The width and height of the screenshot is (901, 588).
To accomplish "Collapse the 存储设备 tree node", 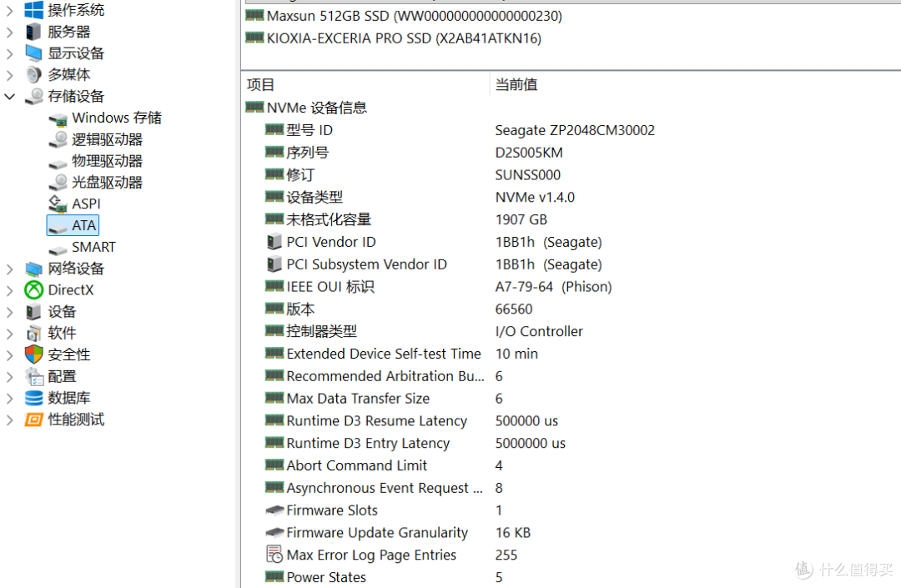I will (x=9, y=97).
